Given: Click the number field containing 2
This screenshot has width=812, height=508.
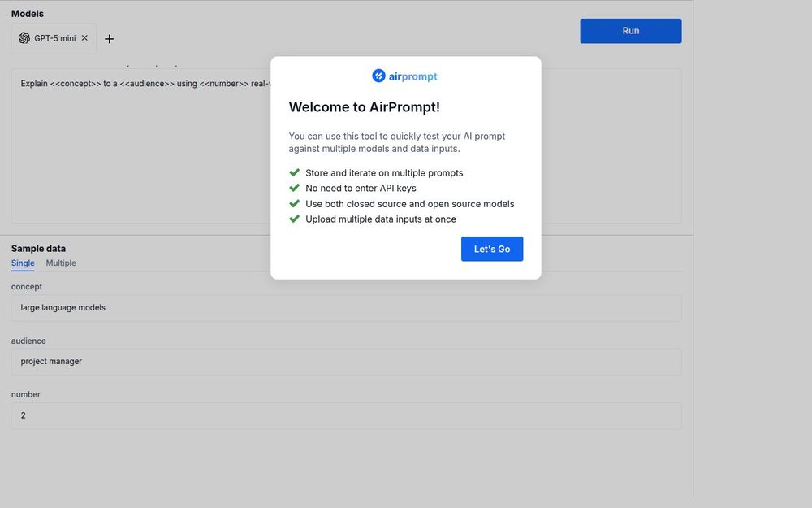Looking at the screenshot, I should tap(346, 415).
